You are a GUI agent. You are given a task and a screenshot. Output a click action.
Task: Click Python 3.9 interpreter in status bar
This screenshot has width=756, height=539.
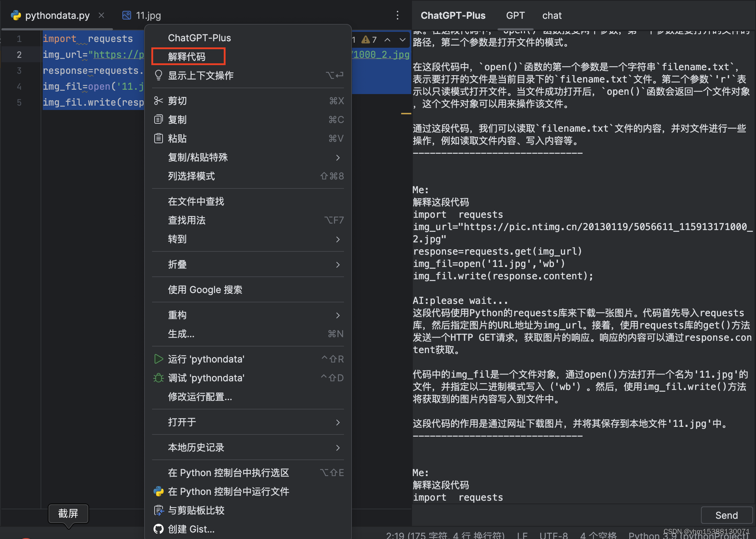[688, 536]
